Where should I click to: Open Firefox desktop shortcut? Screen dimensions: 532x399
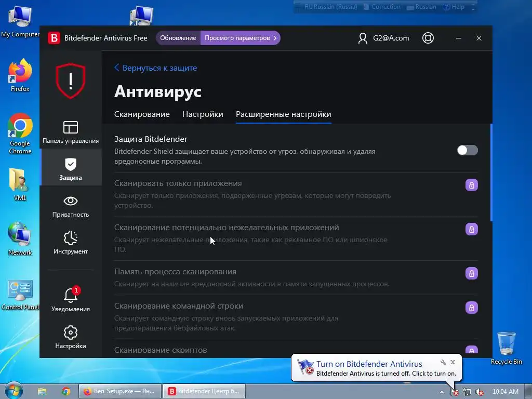click(20, 75)
